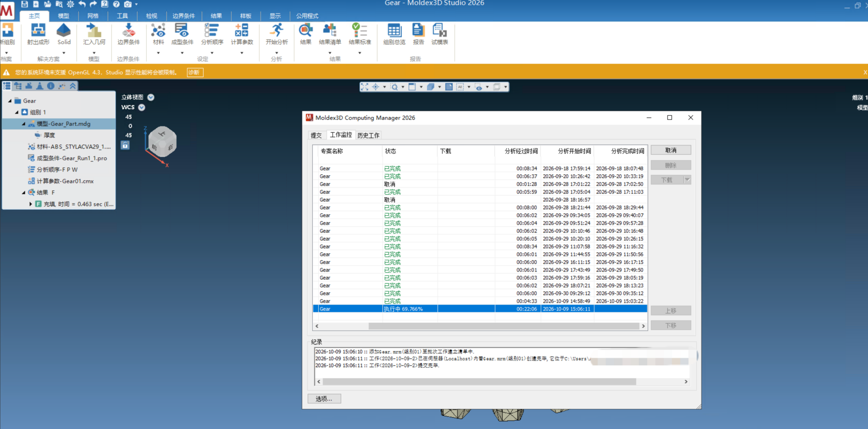Image resolution: width=868 pixels, height=429 pixels.
Task: Open the 汇入几何 import geometry tool
Action: click(x=94, y=34)
